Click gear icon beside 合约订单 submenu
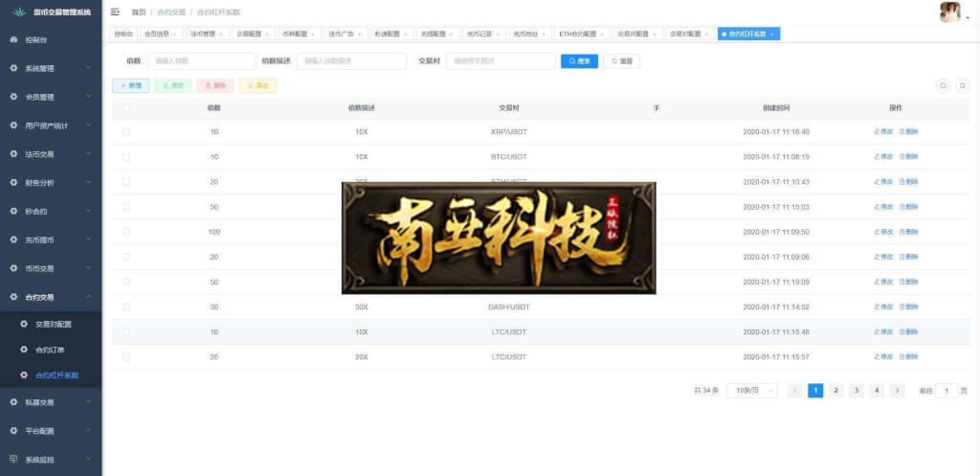 pos(24,350)
